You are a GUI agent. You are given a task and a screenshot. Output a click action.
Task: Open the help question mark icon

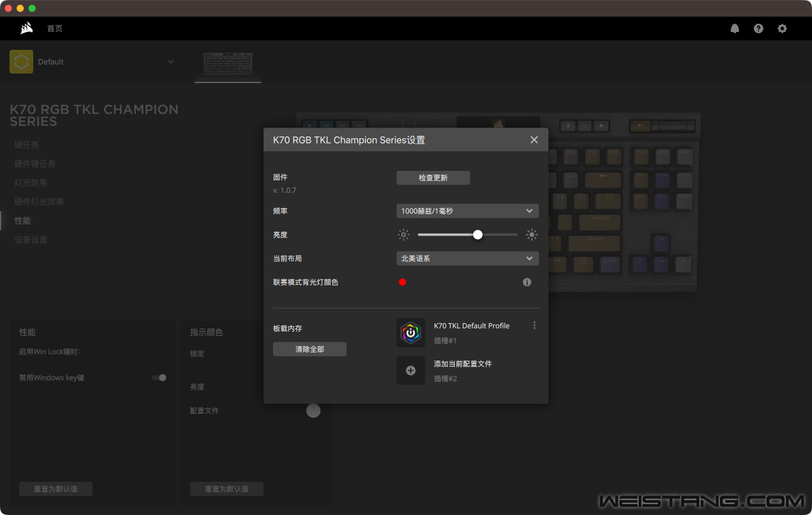tap(759, 28)
